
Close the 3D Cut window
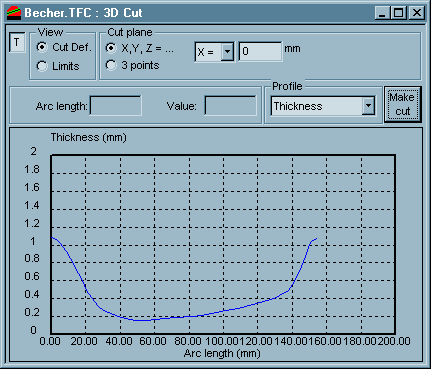[x=417, y=13]
